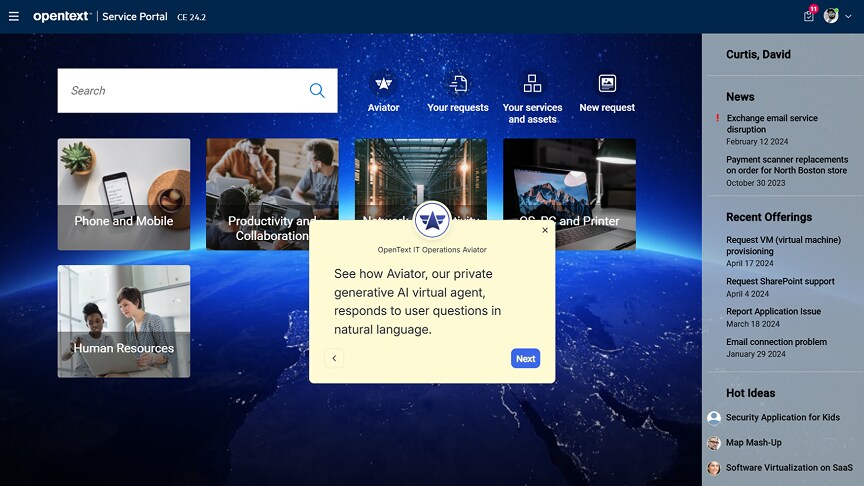Open the Map Mash-Up idea
This screenshot has width=864, height=486.
753,442
